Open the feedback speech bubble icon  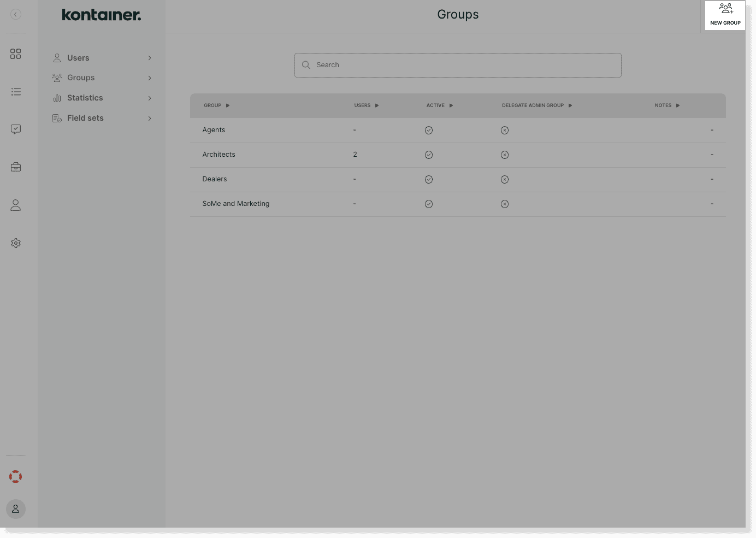click(x=16, y=129)
